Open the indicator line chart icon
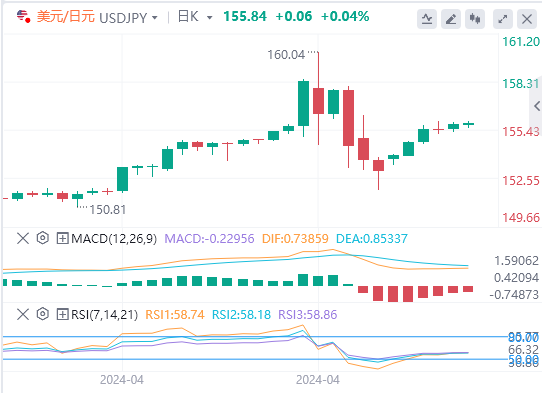The image size is (542, 393). [x=427, y=19]
